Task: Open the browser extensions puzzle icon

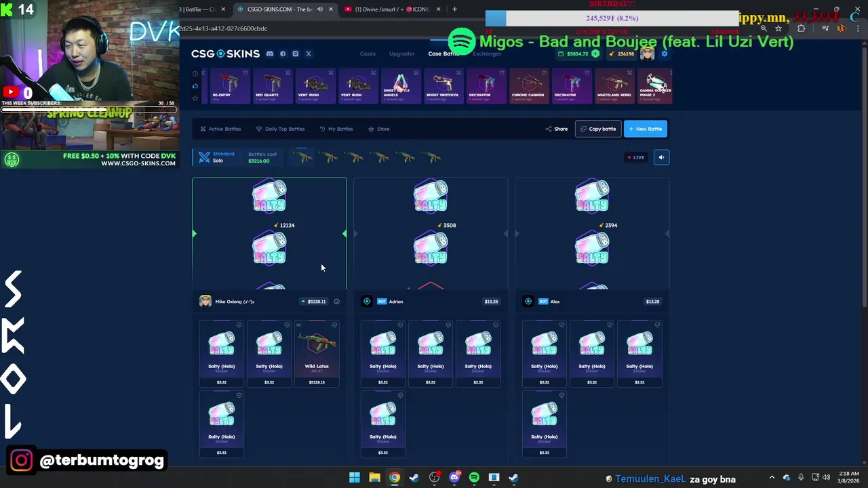Action: click(x=802, y=28)
